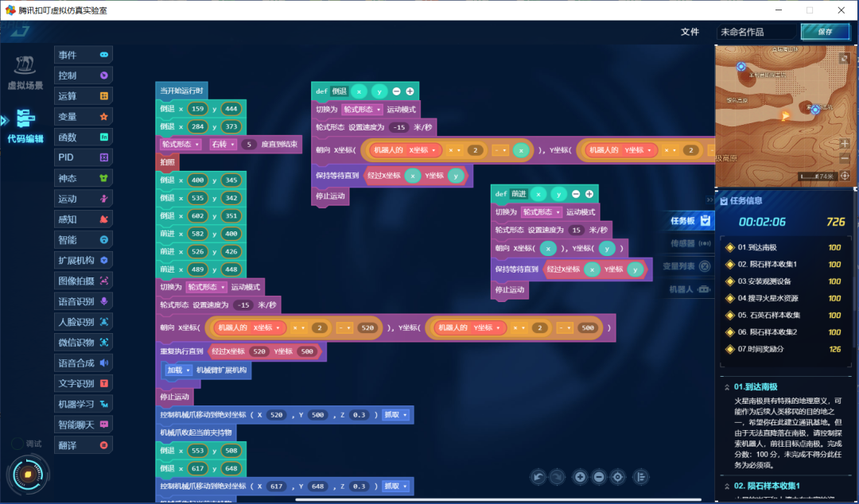Viewport: 859px width, 504px height.
Task: Toggle the 调试 debug radio option
Action: point(17,444)
